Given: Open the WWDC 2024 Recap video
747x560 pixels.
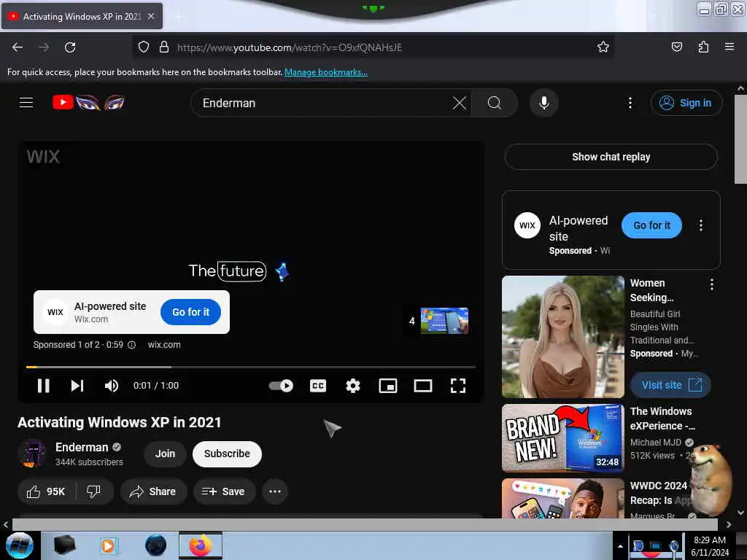Looking at the screenshot, I should (x=562, y=498).
